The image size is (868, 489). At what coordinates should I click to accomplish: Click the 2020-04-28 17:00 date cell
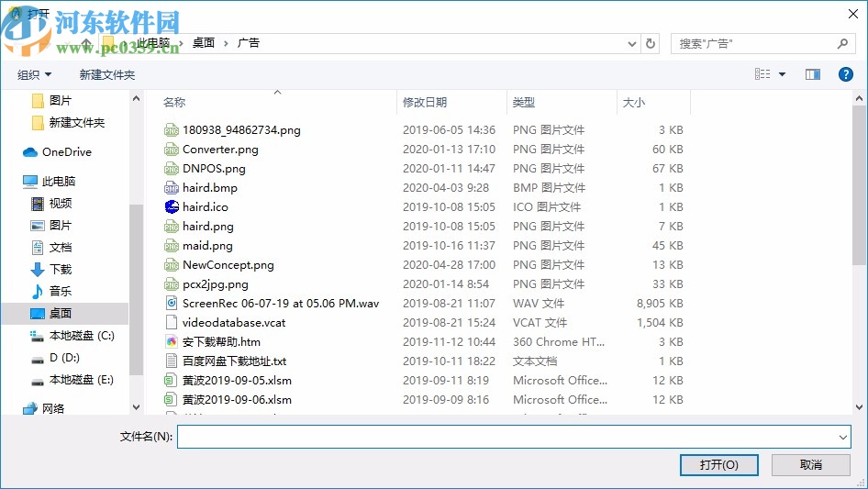pos(449,265)
